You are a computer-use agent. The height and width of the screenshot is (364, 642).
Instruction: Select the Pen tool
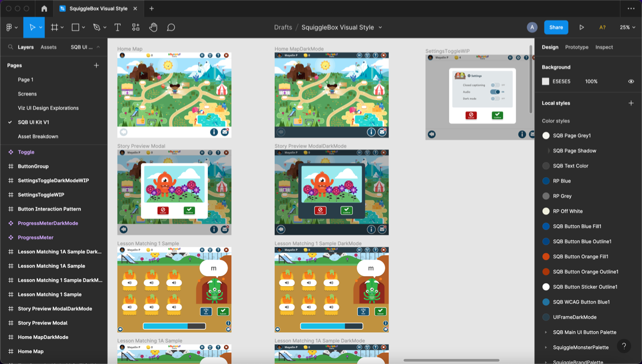coord(96,27)
